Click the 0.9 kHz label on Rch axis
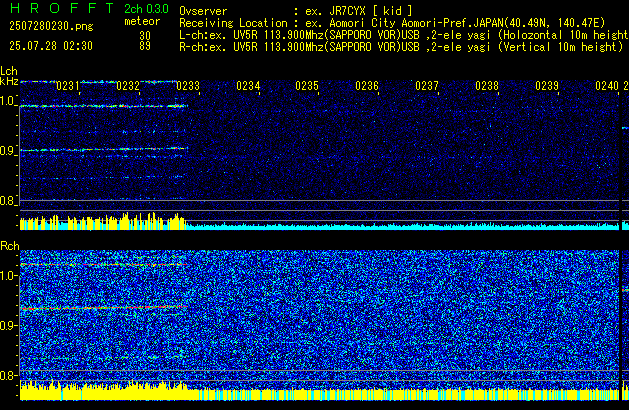This screenshot has width=629, height=410. point(8,325)
